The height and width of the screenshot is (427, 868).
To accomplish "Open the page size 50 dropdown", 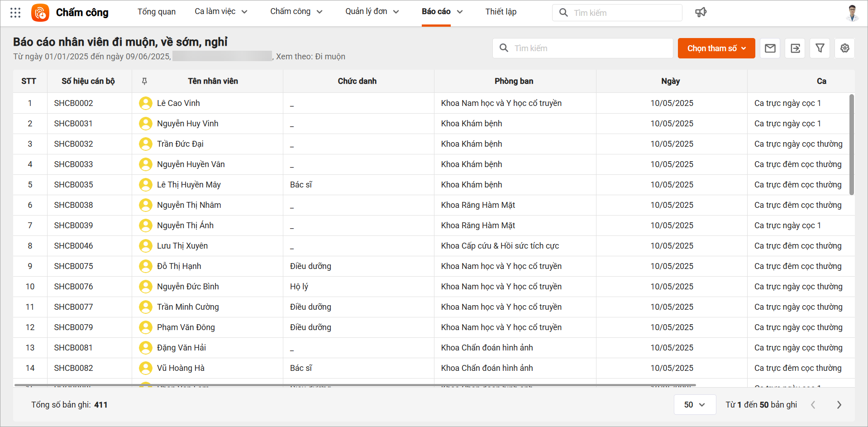I will pyautogui.click(x=695, y=405).
